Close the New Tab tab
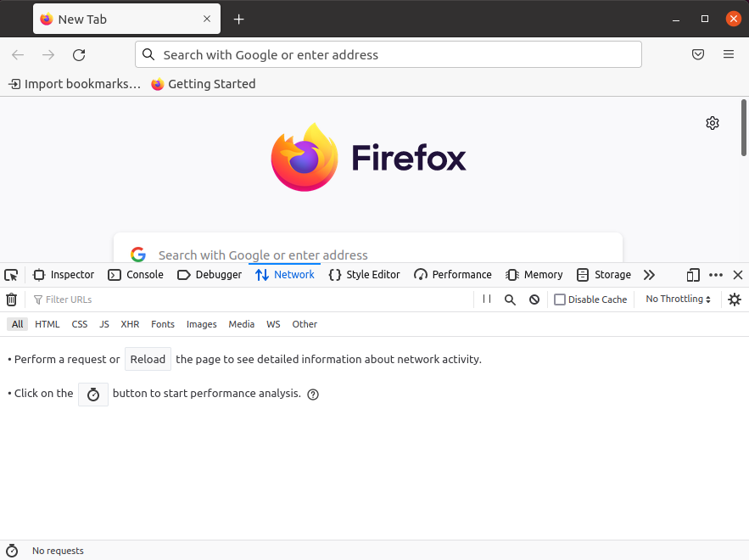The width and height of the screenshot is (749, 560). point(207,20)
